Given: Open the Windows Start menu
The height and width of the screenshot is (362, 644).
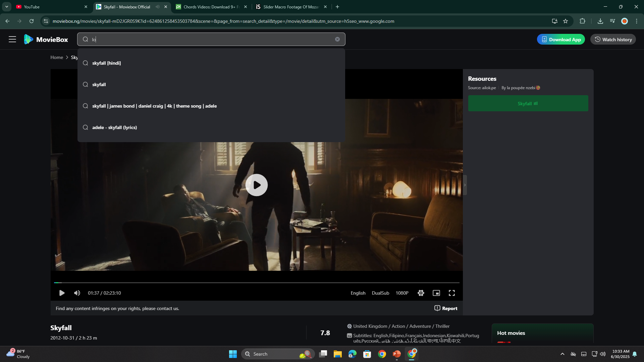Looking at the screenshot, I should click(x=233, y=354).
